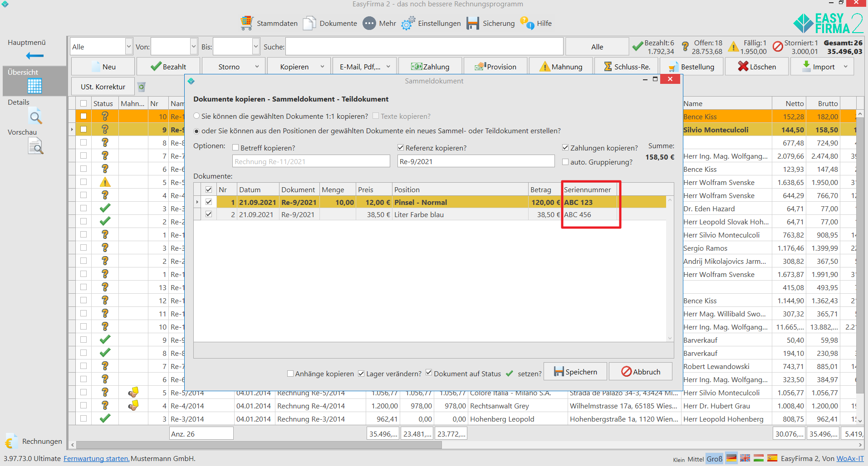Screen dimensions: 868x466
Task: Expand the Alle filter dropdown
Action: click(x=128, y=47)
